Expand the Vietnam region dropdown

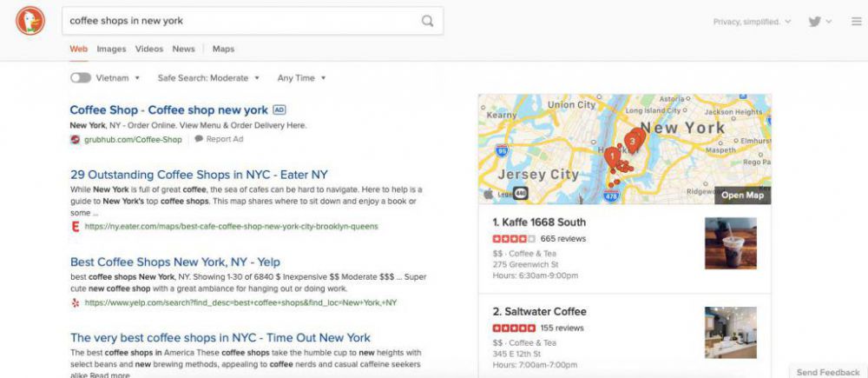pos(118,78)
